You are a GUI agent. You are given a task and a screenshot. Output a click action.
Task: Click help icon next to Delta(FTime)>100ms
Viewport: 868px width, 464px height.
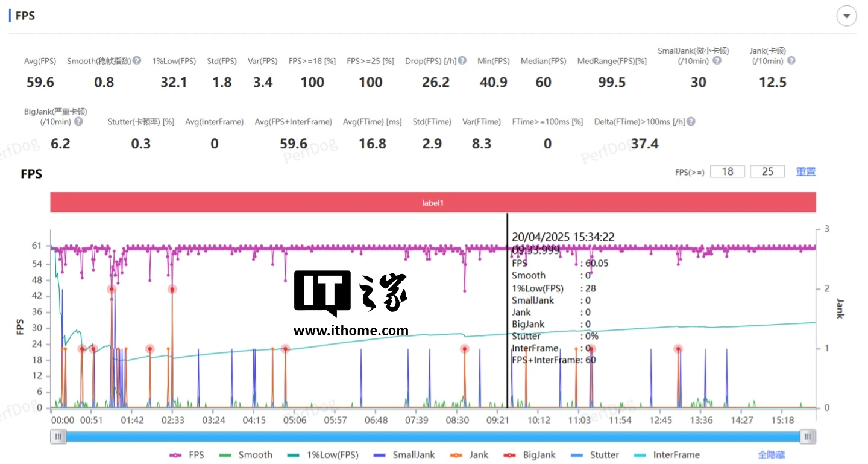[x=691, y=121]
